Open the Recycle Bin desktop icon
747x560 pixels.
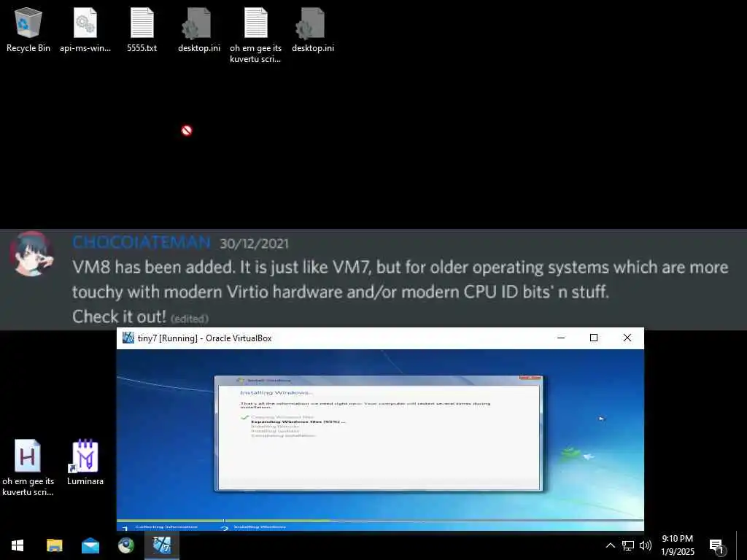(x=28, y=29)
